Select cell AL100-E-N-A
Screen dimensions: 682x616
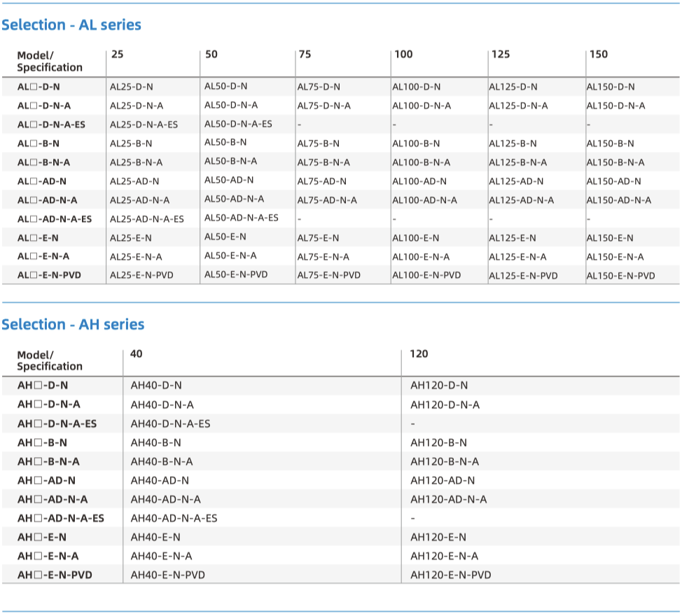(x=421, y=257)
